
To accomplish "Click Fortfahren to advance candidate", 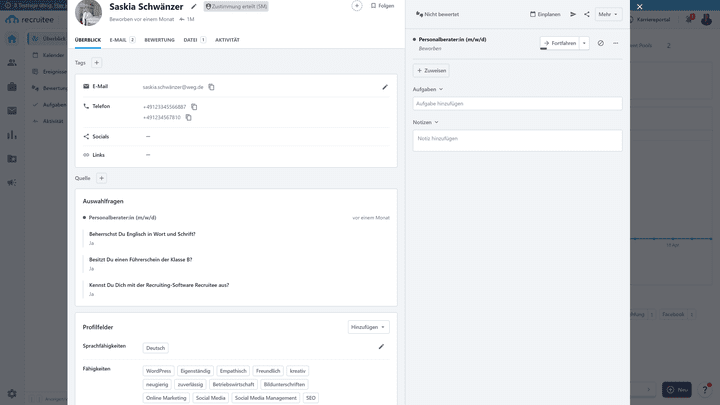I will (x=560, y=43).
